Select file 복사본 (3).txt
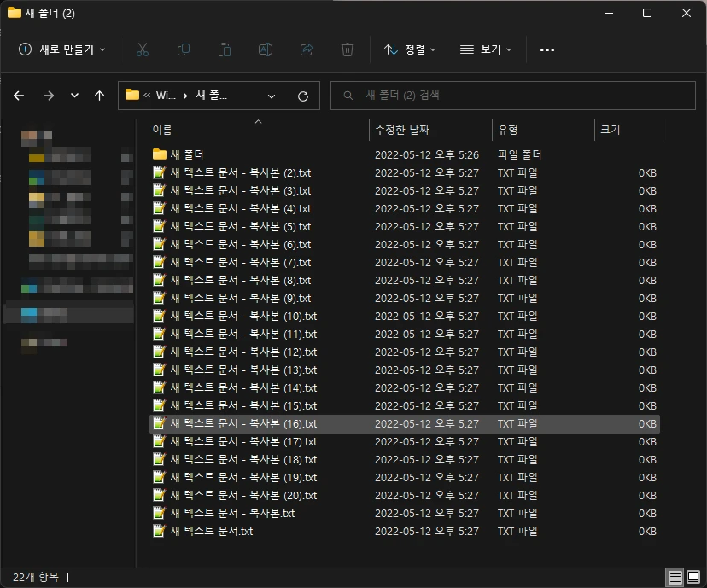This screenshot has height=588, width=707. pos(405,190)
